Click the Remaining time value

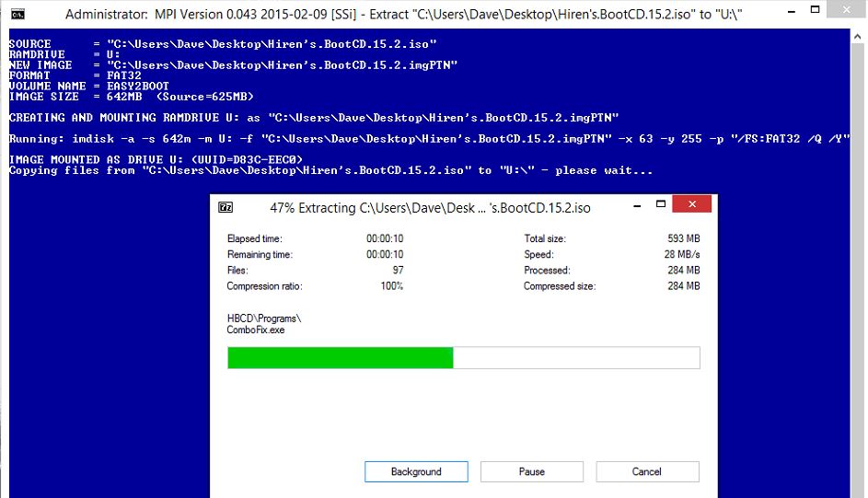[385, 255]
